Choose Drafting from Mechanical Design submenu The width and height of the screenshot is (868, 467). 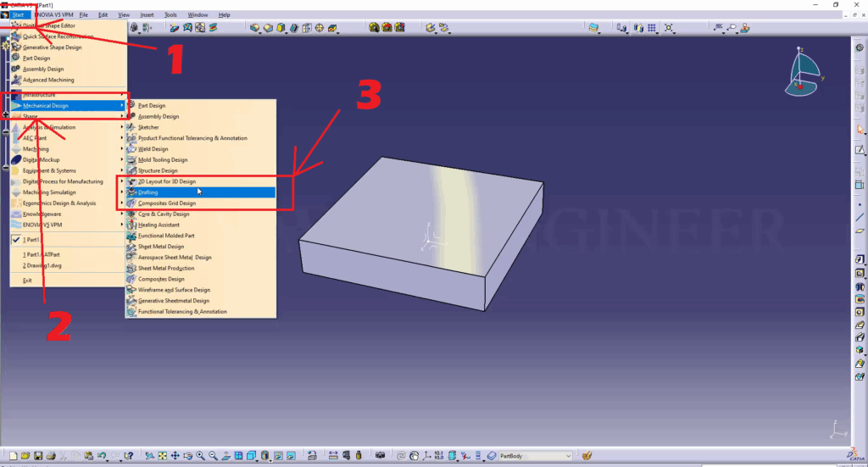tap(148, 192)
